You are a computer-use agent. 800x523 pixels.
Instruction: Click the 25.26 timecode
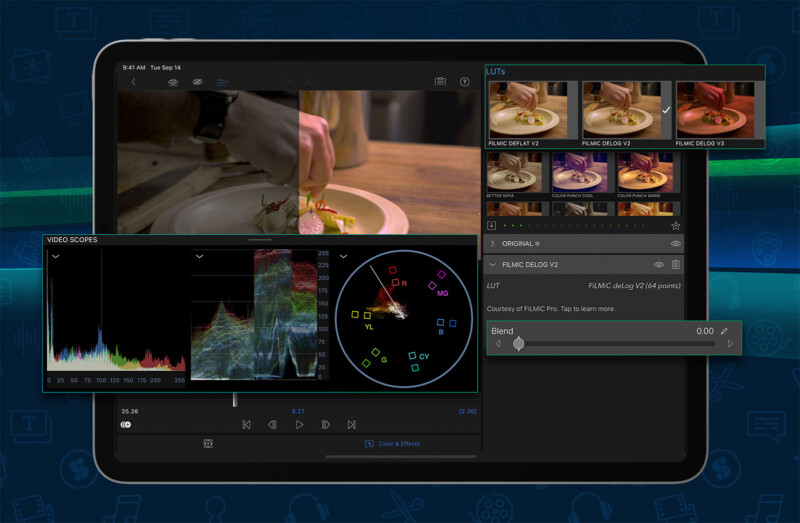click(130, 411)
